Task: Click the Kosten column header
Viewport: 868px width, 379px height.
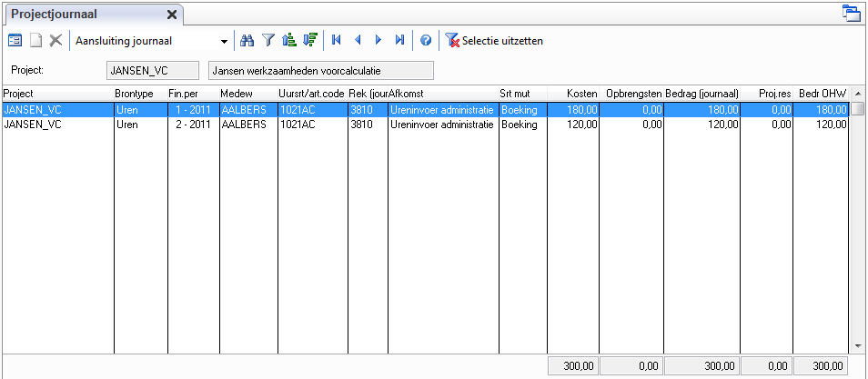Action: click(x=573, y=94)
